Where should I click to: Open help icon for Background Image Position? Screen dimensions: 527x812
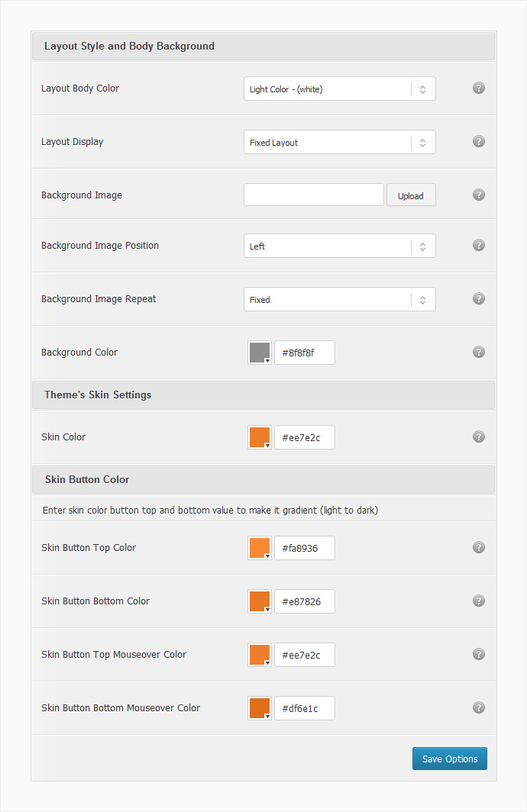[479, 245]
